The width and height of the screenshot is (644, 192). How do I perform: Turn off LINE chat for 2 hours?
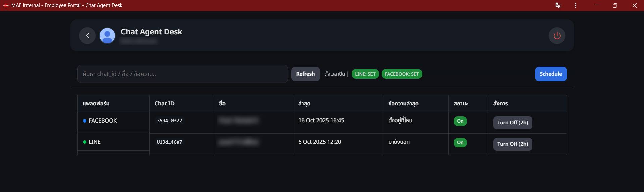point(512,144)
